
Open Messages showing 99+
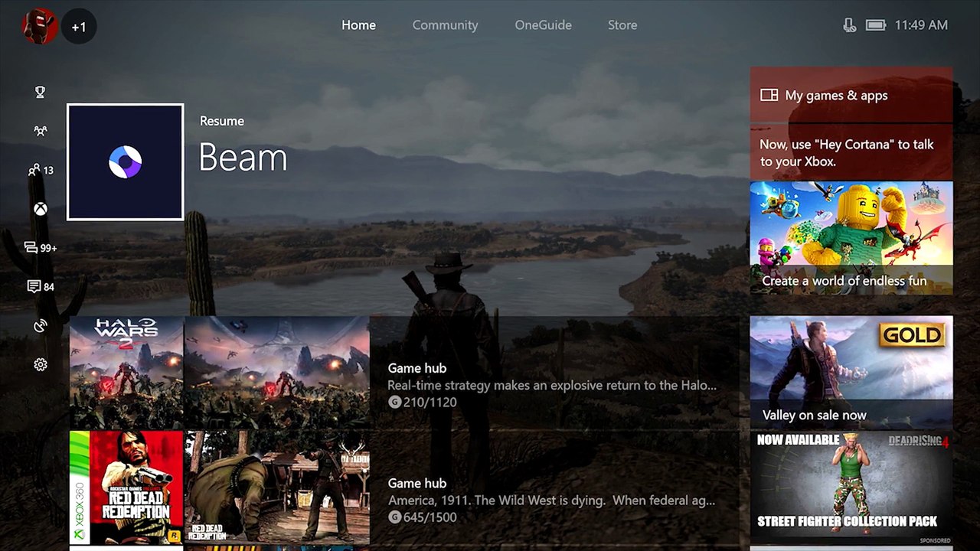click(x=40, y=248)
